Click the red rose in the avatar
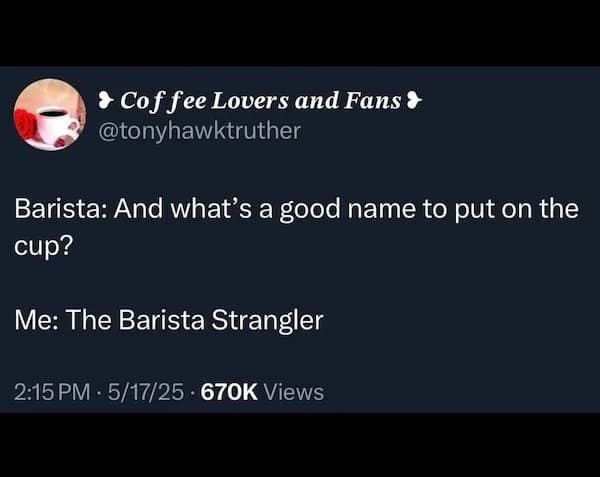 pyautogui.click(x=25, y=123)
